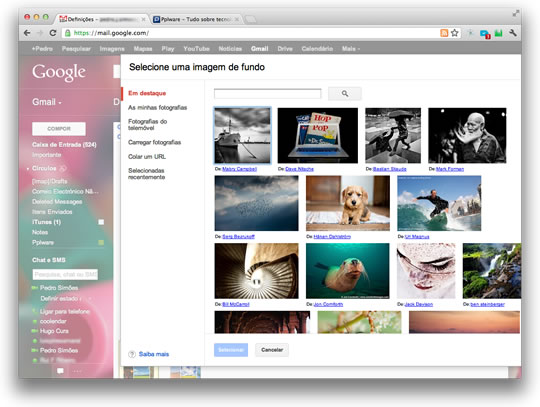540x407 pixels.
Task: Select the waterfall photo
Action: tap(492, 271)
